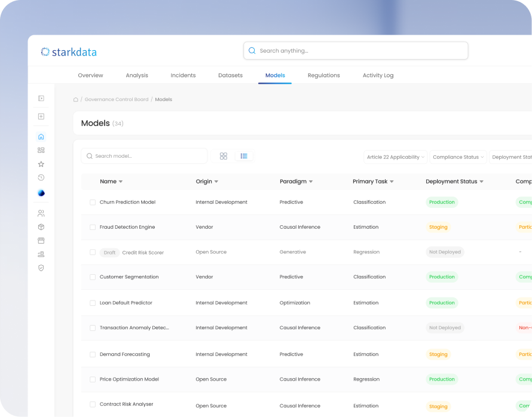Click the Draft tag on Credit Risk Scorer
Image resolution: width=532 pixels, height=417 pixels.
109,253
